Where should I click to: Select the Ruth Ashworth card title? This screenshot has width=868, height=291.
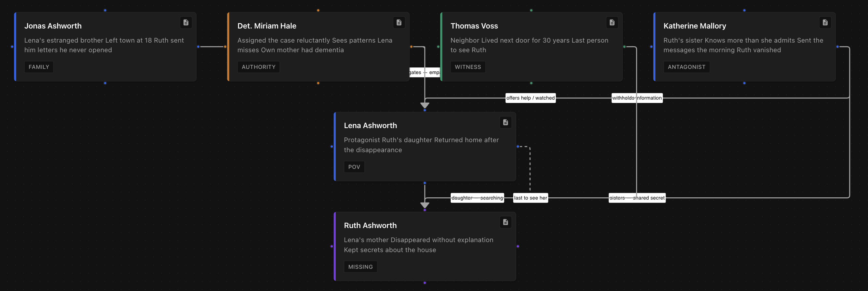click(370, 225)
